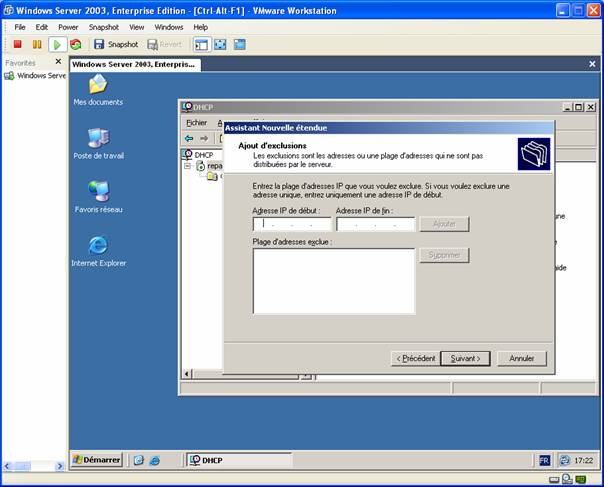The height and width of the screenshot is (487, 604).
Task: Enter VMware full screen mode icon
Action: 220,45
